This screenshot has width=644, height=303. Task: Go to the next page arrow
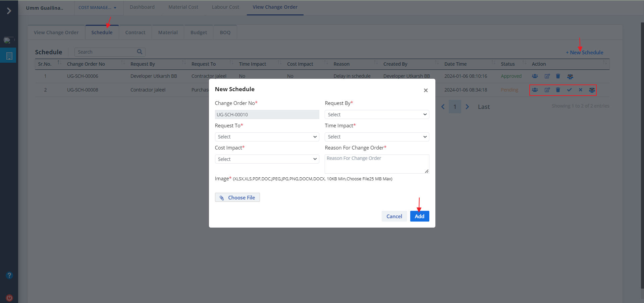pyautogui.click(x=467, y=107)
